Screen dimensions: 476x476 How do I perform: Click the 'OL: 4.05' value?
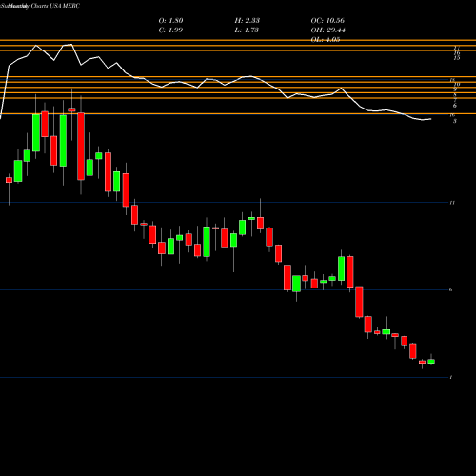[326, 40]
